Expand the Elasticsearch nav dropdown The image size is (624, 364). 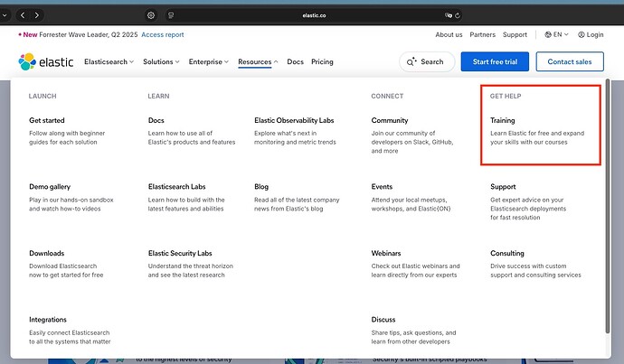pos(109,61)
